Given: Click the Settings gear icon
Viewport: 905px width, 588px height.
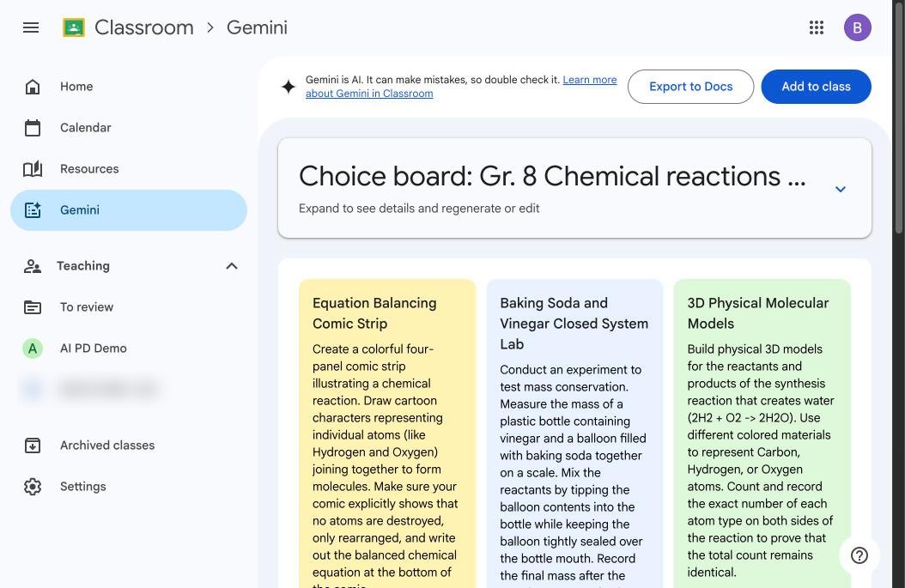Looking at the screenshot, I should click(33, 487).
